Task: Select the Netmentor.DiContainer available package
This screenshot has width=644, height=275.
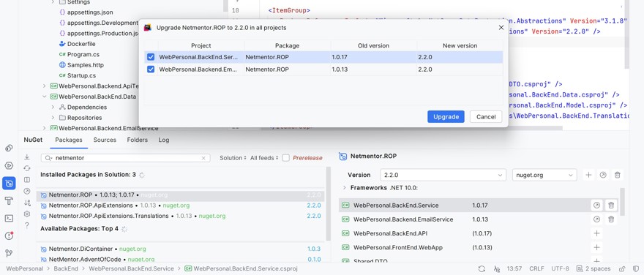Action: click(180, 249)
